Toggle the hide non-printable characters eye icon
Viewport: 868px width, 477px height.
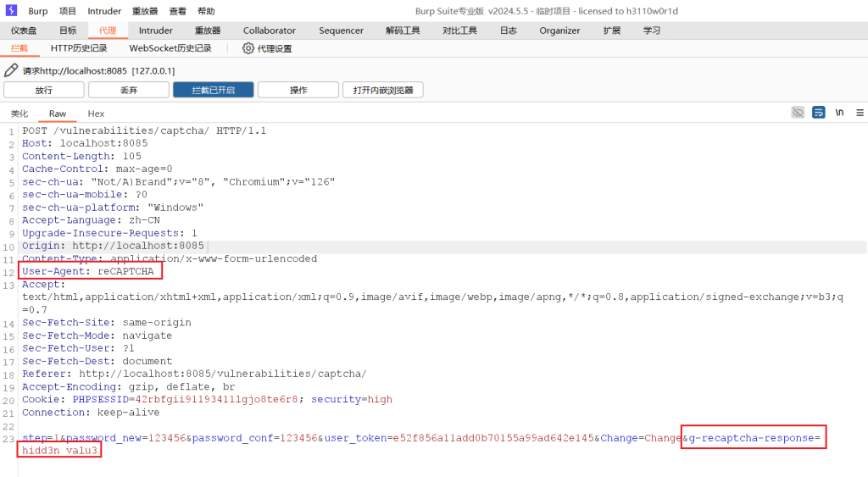tap(798, 113)
